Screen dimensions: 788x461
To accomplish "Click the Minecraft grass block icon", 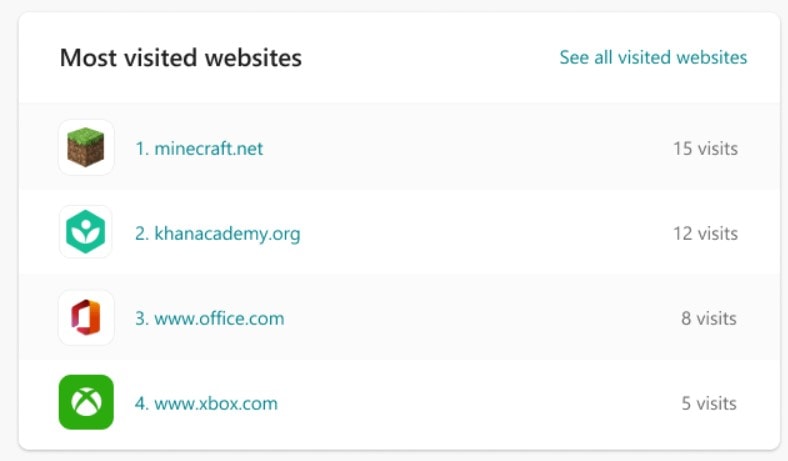I will point(86,147).
